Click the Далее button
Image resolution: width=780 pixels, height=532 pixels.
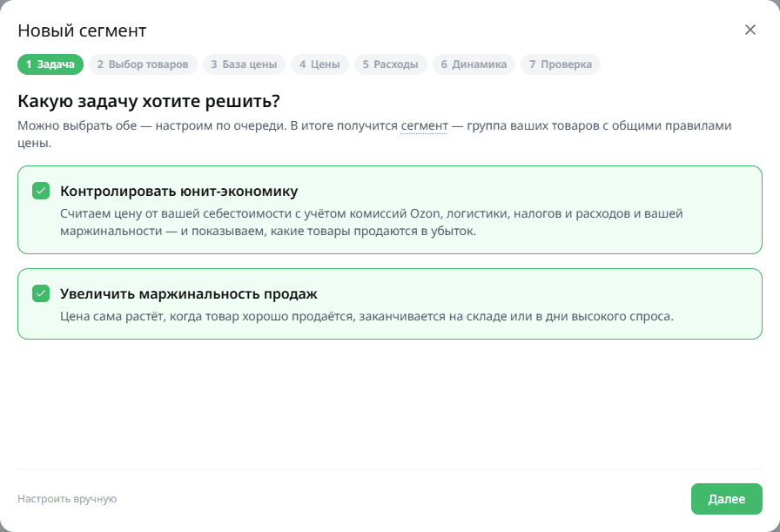coord(726,499)
